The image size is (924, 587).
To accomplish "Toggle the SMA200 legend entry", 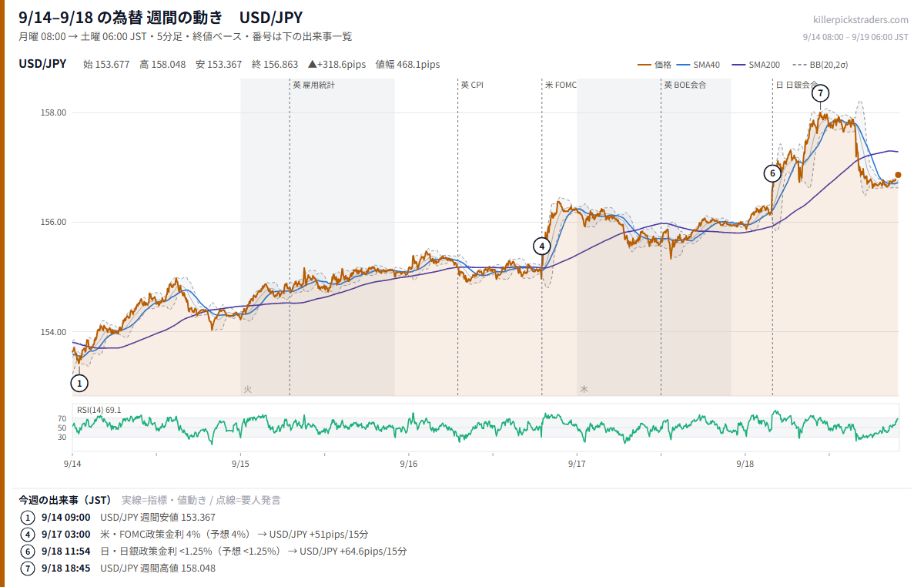I will (755, 65).
